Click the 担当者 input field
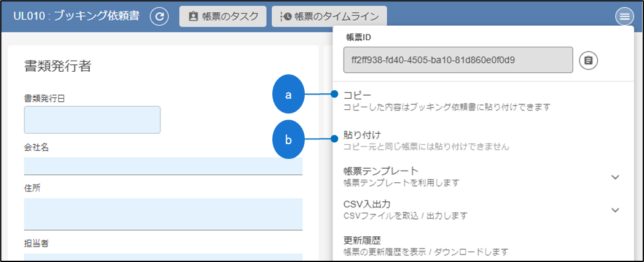The width and height of the screenshot is (644, 262). 163,256
